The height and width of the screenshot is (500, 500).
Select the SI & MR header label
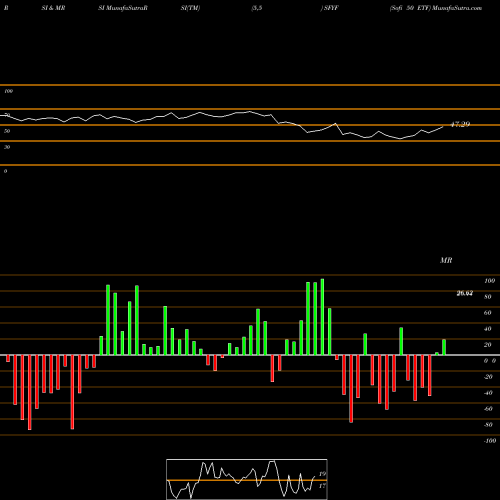pos(53,8)
